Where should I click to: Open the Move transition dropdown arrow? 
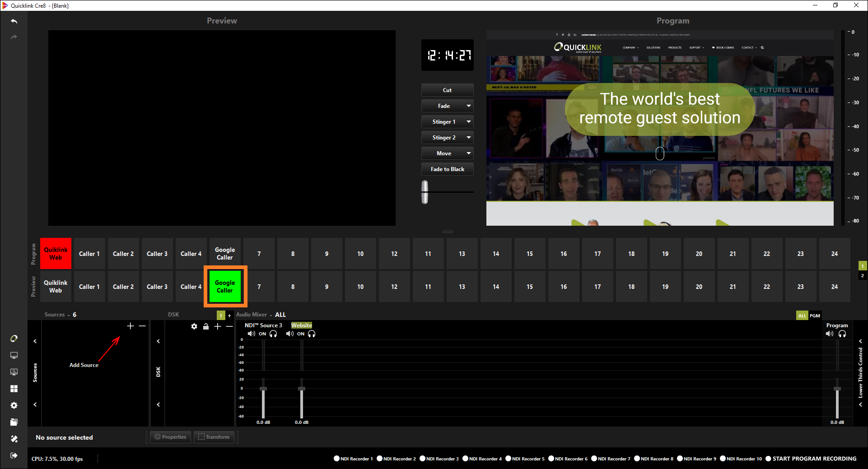[469, 153]
